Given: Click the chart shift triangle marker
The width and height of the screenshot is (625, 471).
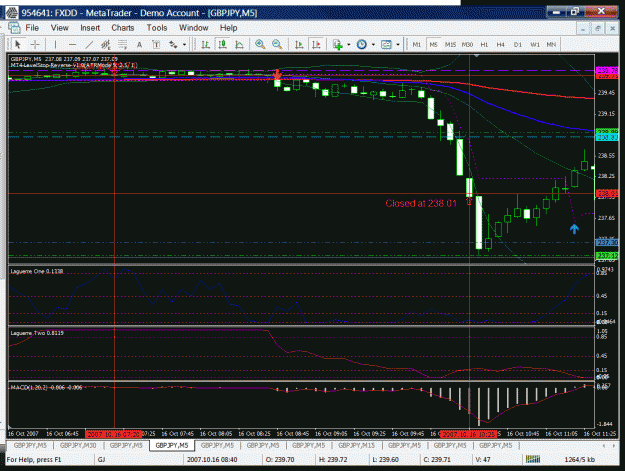Looking at the screenshot, I should (476, 56).
